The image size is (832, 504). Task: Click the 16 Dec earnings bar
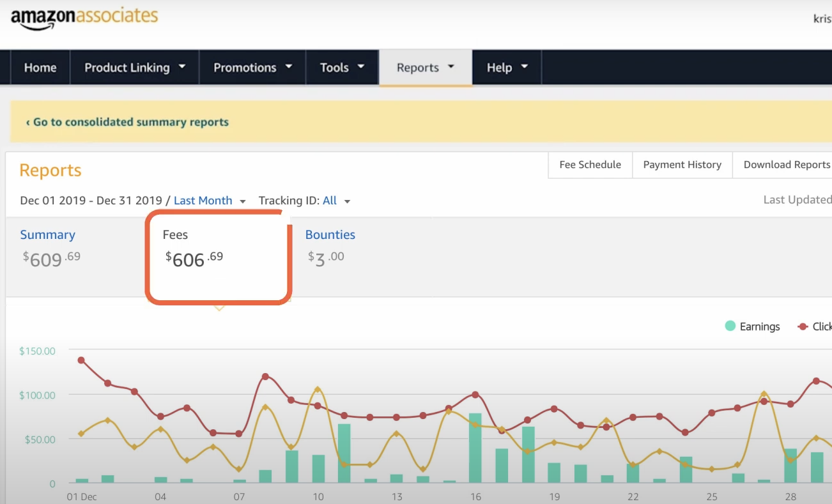(x=475, y=448)
